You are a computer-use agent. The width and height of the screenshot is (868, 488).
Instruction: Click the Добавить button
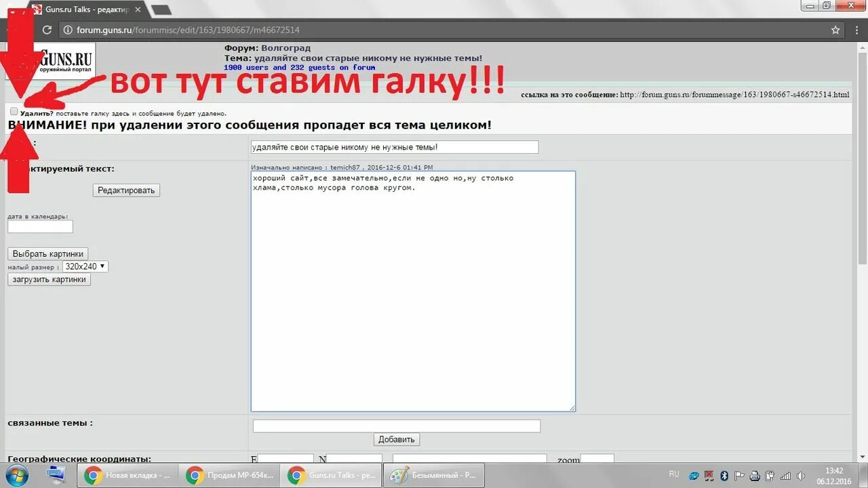[397, 439]
